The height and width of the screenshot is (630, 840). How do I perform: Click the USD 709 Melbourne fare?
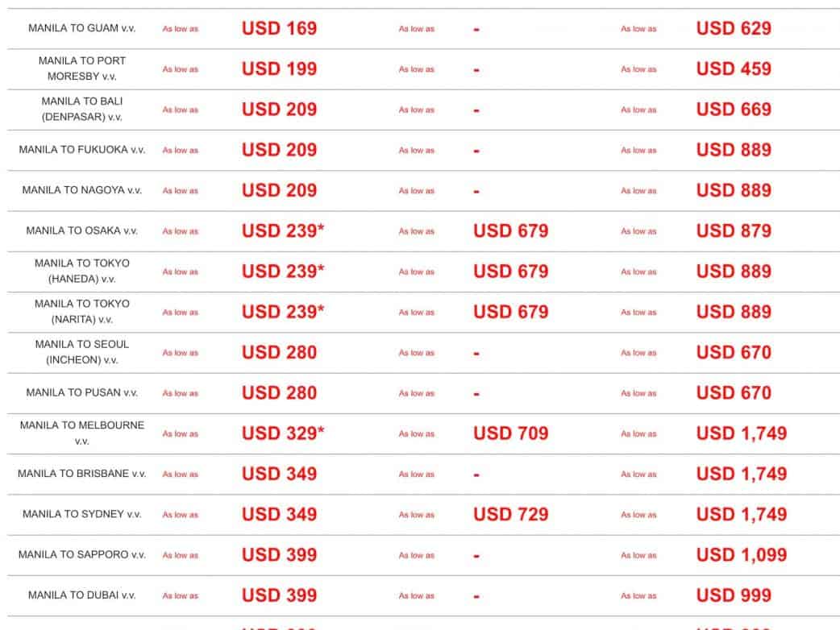tap(510, 433)
